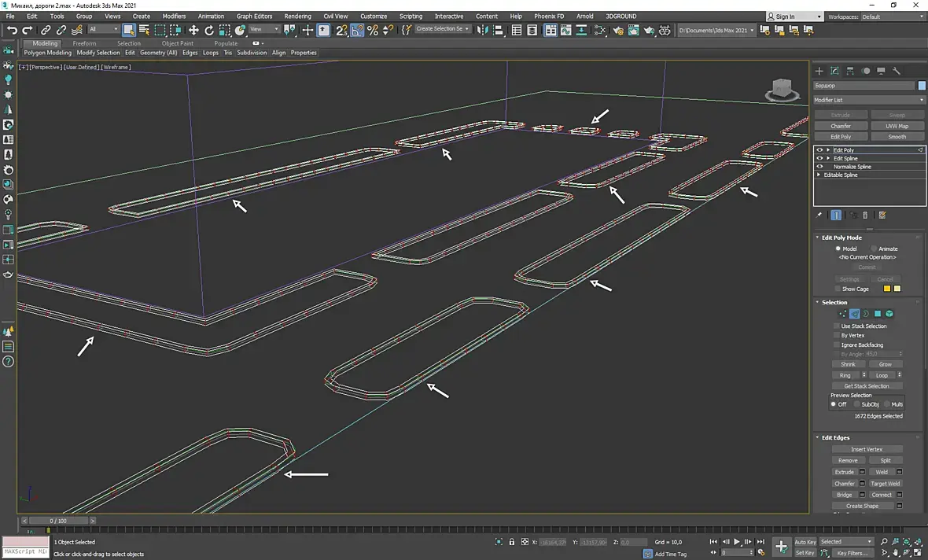Open the Workspaces Default dropdown
The height and width of the screenshot is (560, 928).
893,17
